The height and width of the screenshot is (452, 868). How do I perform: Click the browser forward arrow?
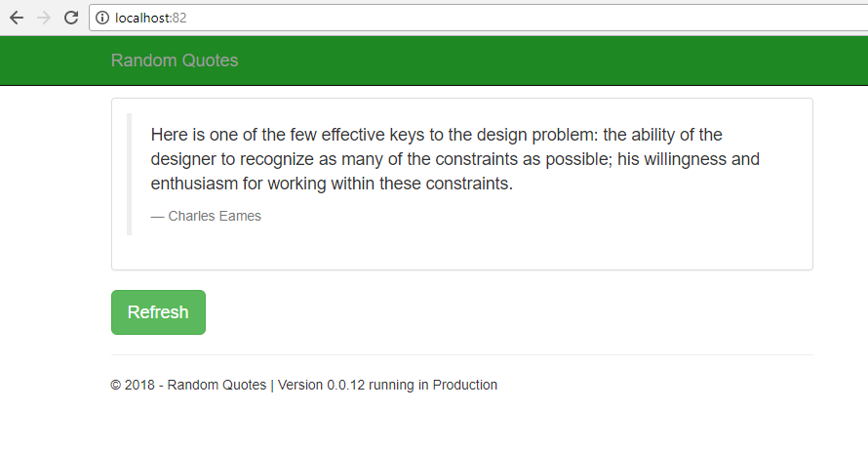click(43, 18)
